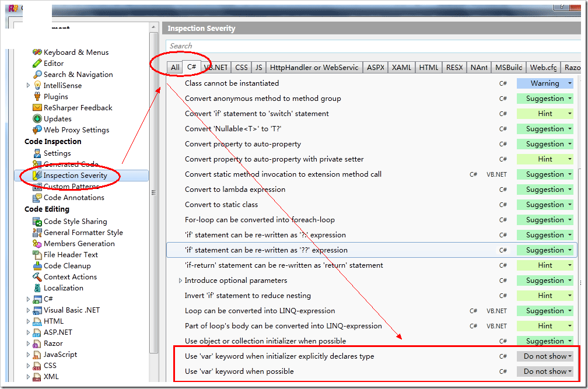This screenshot has width=588, height=389.
Task: Click the Web Proxy Settings icon
Action: click(37, 129)
